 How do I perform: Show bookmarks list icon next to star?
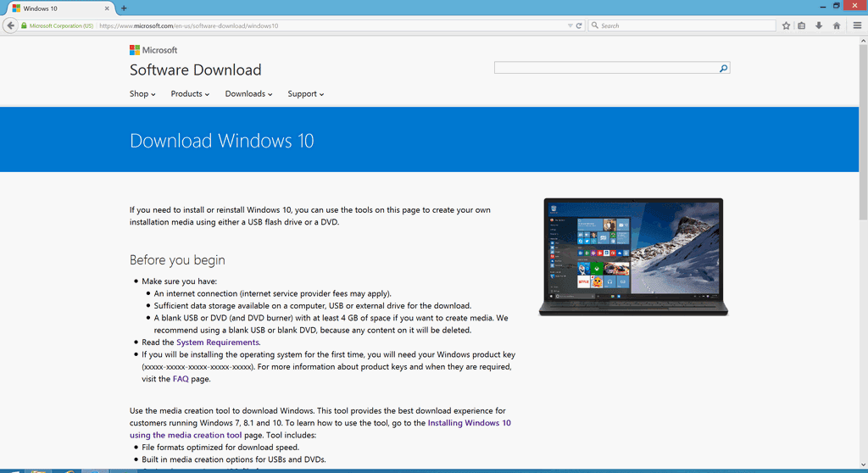coord(802,25)
